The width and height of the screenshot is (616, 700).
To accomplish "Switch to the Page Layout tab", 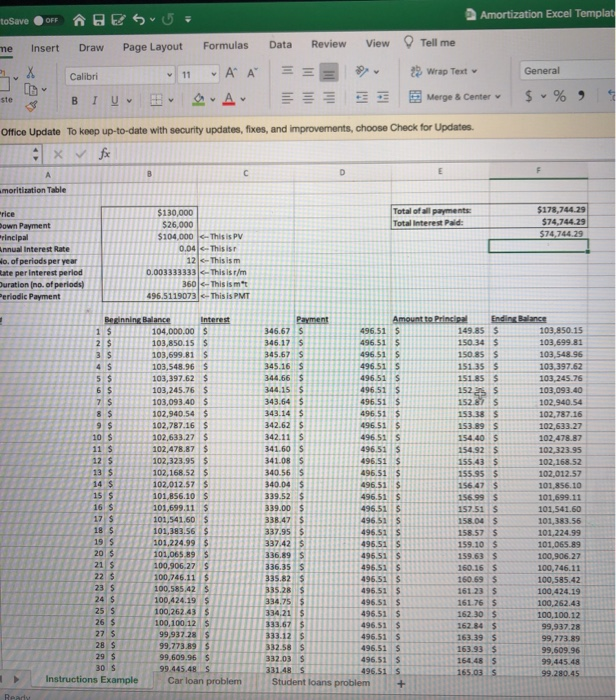I will click(x=153, y=46).
